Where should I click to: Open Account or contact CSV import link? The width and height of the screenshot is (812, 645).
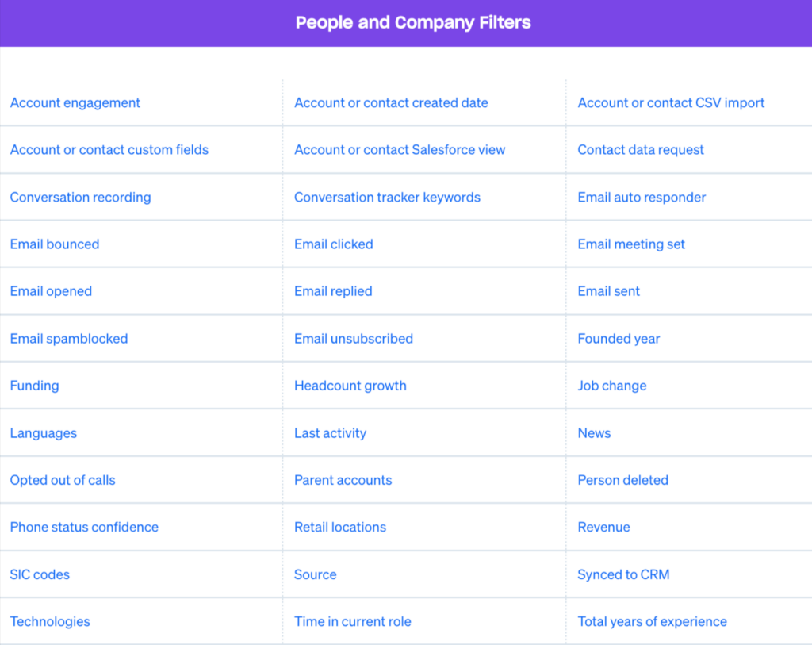[671, 103]
